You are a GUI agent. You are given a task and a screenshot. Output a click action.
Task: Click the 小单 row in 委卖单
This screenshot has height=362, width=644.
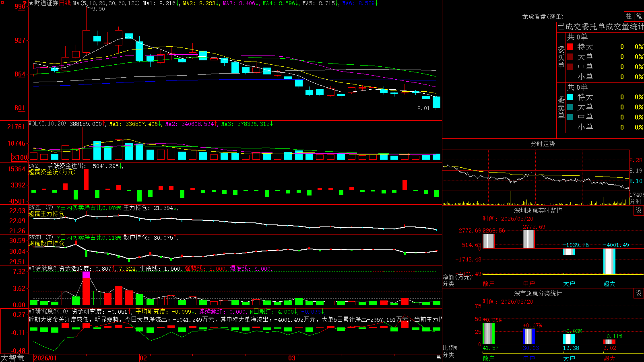point(604,127)
